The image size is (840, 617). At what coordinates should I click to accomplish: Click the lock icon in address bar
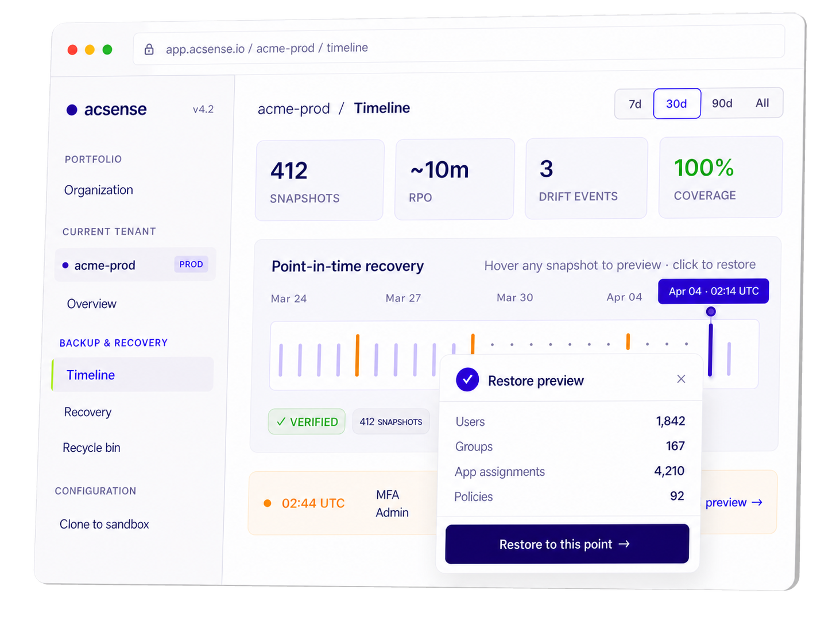[149, 49]
